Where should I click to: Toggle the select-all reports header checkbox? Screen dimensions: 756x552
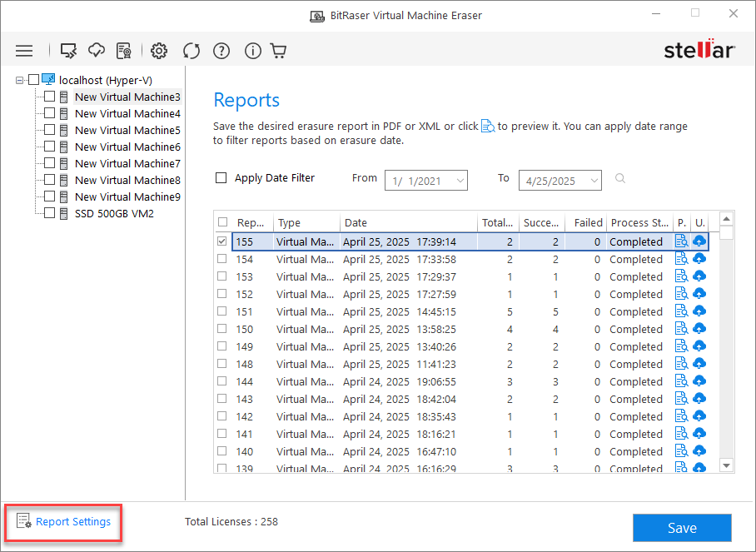[x=222, y=221]
